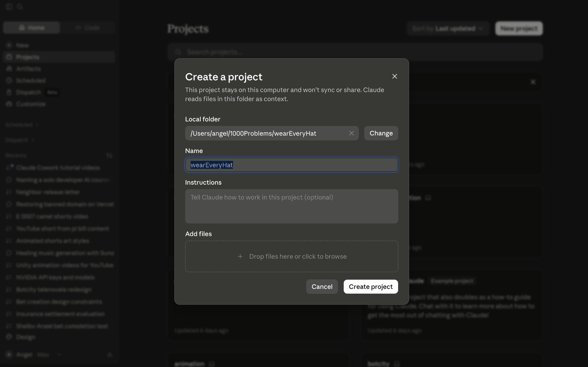
Task: Open 'Bet creation design constraints' chat
Action: 59,302
